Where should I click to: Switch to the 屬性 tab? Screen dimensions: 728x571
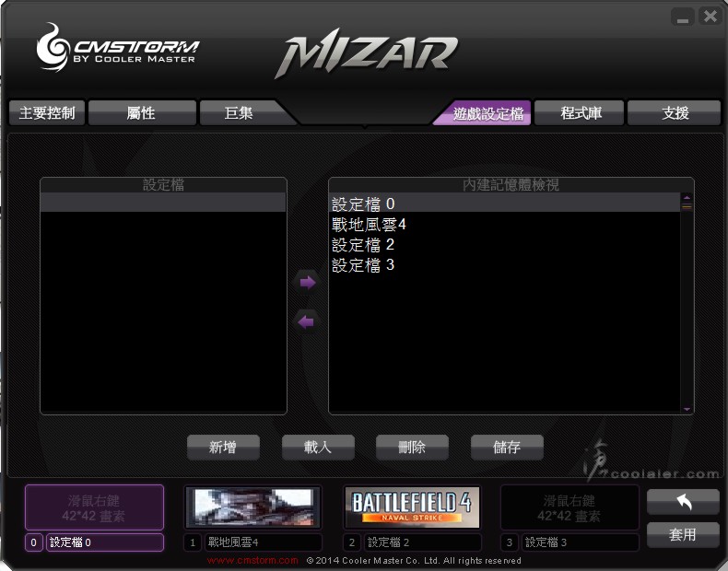[x=142, y=112]
